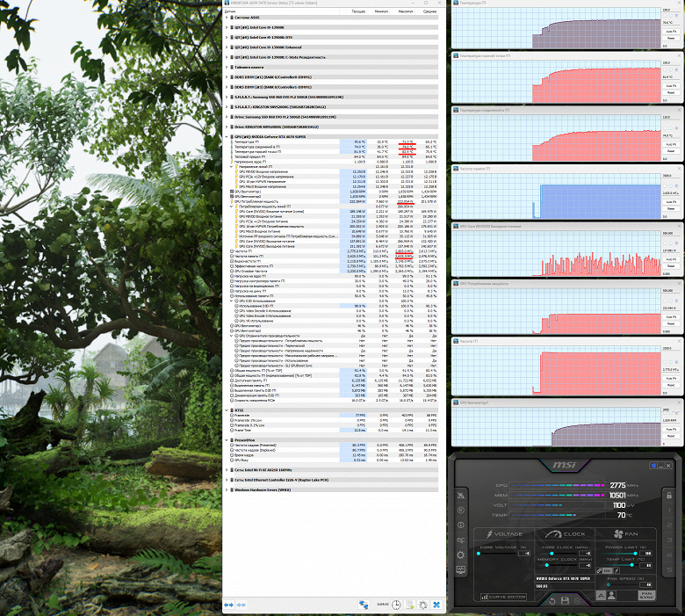The width and height of the screenshot is (685, 616).
Task: Select Afterburner profile slot 1
Action: 669,511
